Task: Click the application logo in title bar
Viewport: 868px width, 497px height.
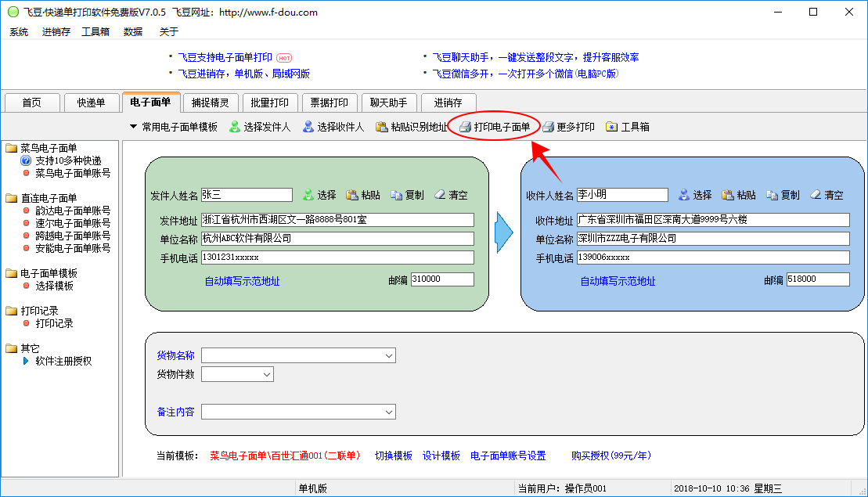Action: (x=13, y=12)
